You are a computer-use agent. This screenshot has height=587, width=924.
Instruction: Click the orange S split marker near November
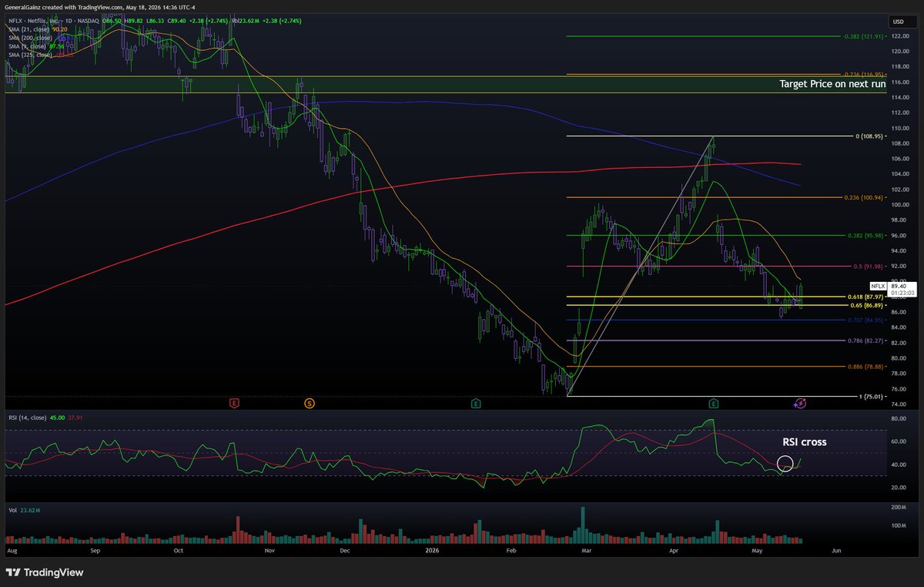[x=309, y=403]
